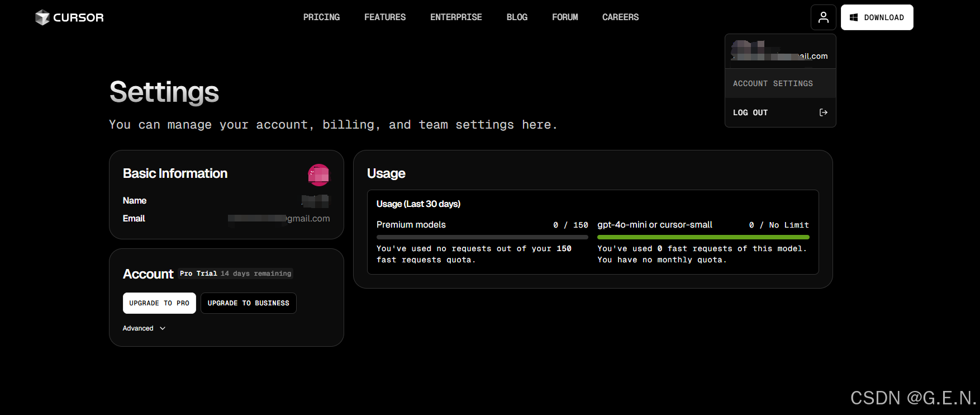Image resolution: width=980 pixels, height=415 pixels.
Task: Click the Usage heading
Action: pyautogui.click(x=386, y=173)
